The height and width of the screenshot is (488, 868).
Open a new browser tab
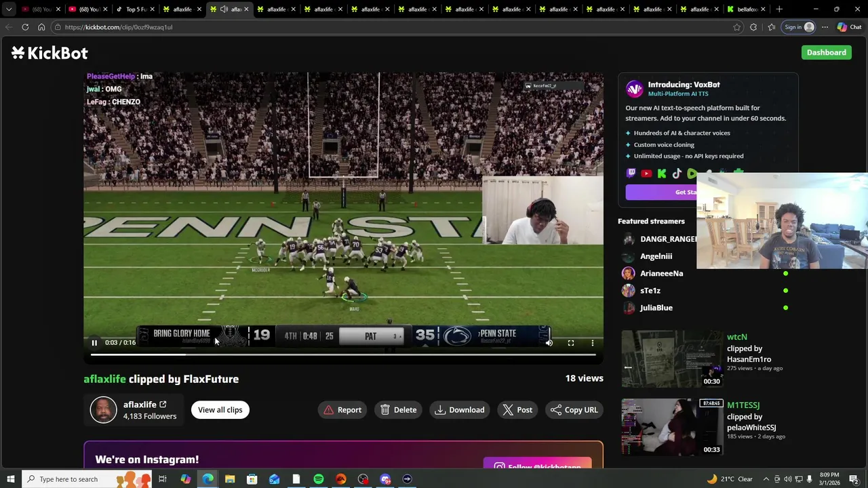(779, 9)
